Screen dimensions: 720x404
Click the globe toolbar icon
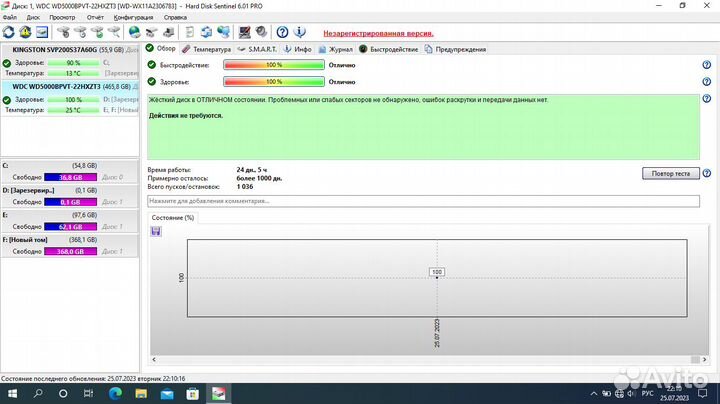point(134,32)
